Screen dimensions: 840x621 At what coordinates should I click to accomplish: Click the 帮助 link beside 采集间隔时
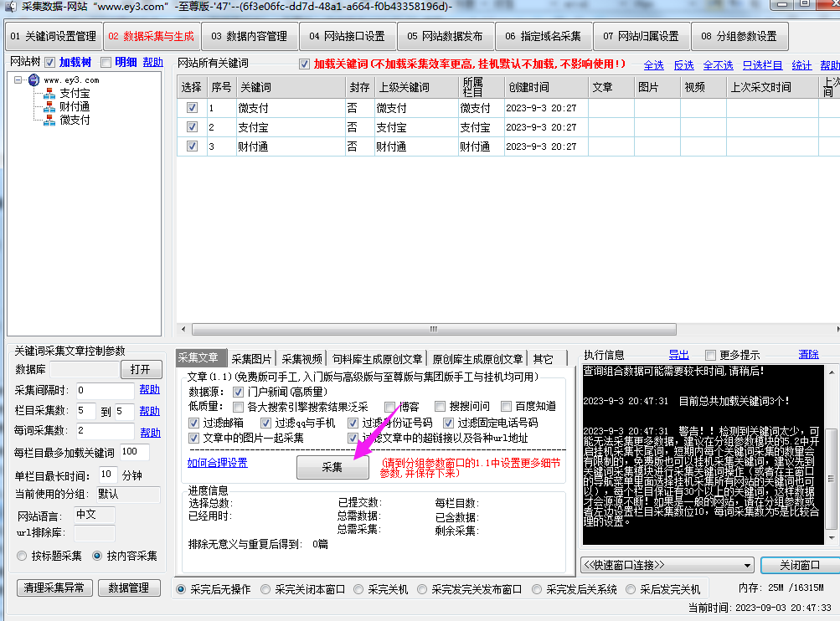[149, 390]
